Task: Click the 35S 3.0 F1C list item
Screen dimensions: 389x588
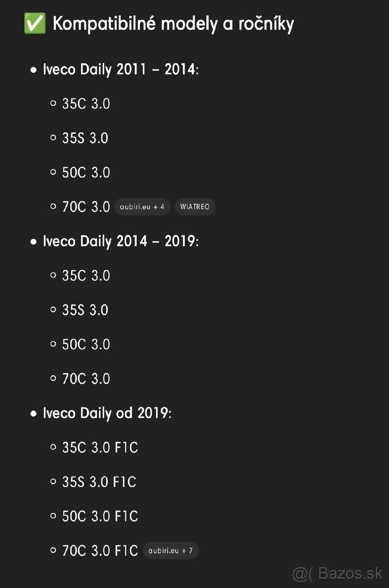Action: point(99,482)
